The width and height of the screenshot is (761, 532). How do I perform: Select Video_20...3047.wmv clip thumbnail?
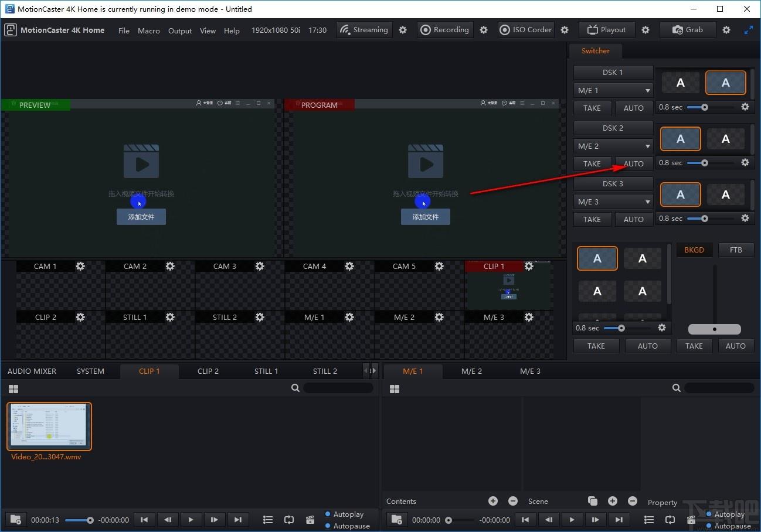point(49,426)
